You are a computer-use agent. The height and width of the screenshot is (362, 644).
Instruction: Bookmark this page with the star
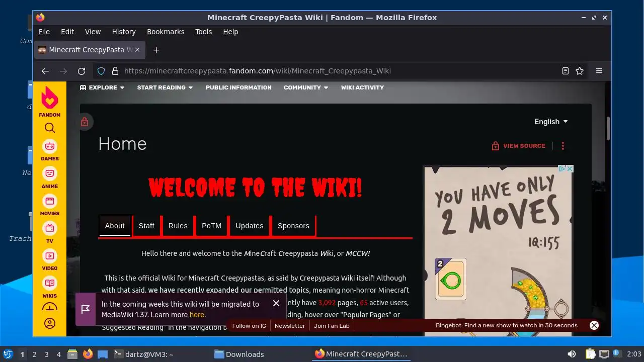[580, 71]
